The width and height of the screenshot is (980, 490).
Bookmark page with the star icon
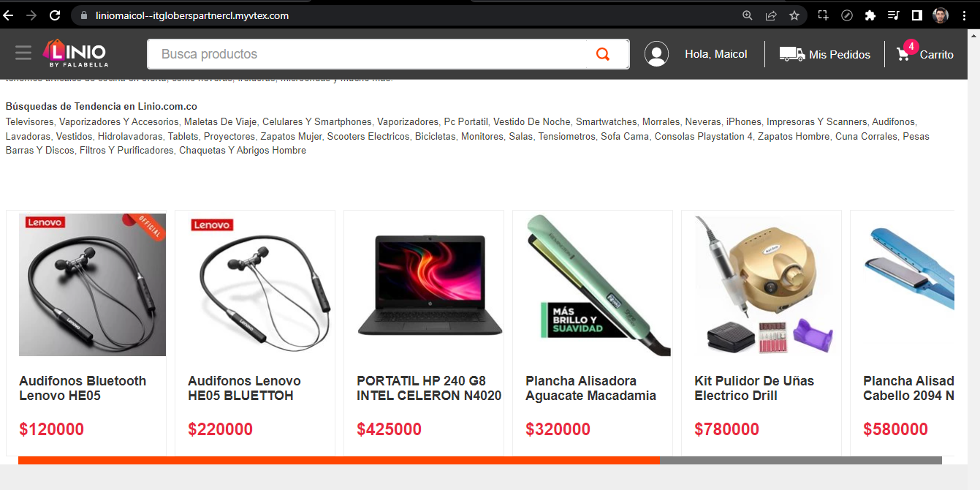(794, 15)
